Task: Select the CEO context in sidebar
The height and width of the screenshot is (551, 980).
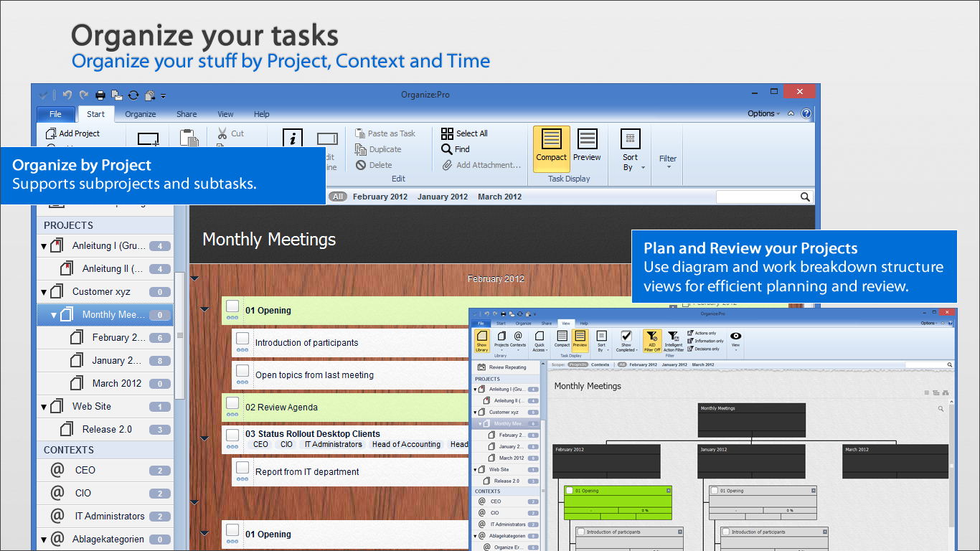Action: [x=105, y=470]
